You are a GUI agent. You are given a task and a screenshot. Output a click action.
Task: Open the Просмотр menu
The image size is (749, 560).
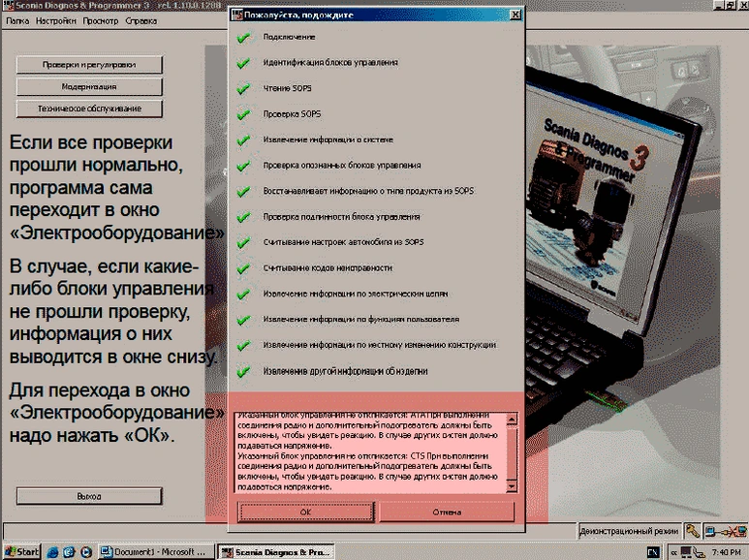[101, 19]
